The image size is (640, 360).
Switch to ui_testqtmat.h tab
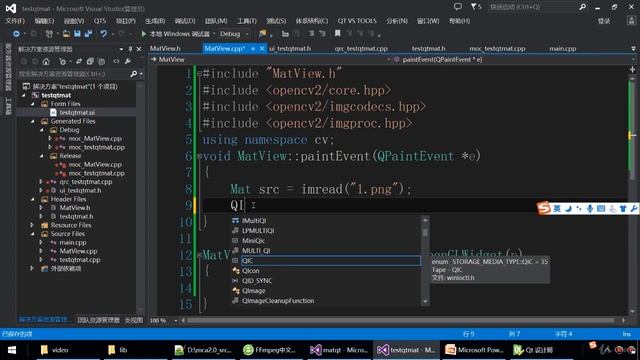pyautogui.click(x=290, y=49)
